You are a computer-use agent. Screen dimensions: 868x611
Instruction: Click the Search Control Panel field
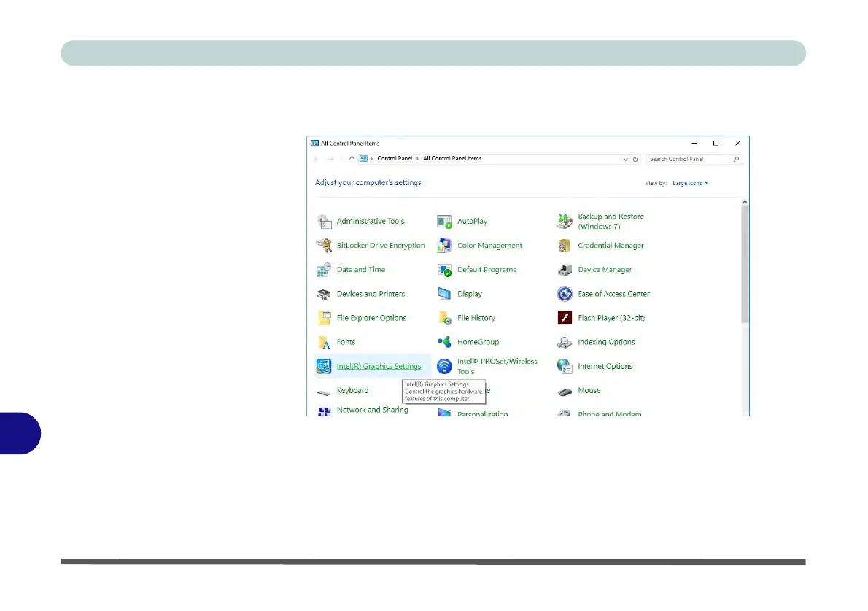point(689,159)
